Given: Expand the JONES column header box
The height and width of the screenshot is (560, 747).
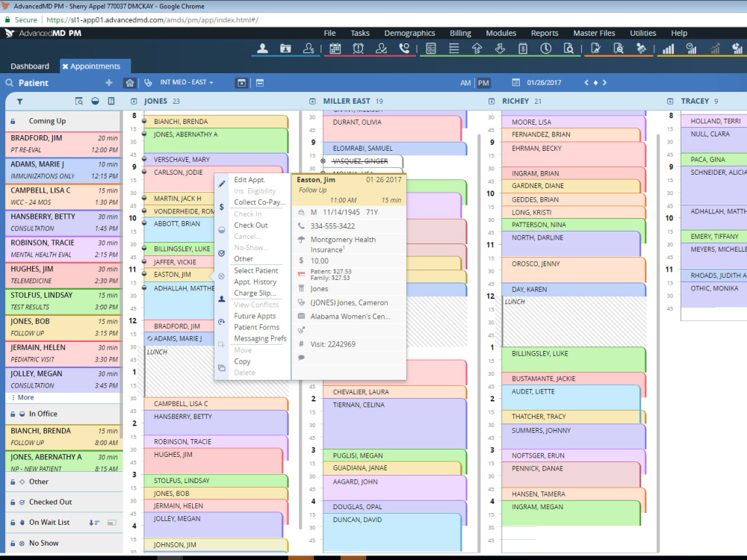Looking at the screenshot, I should 134,102.
